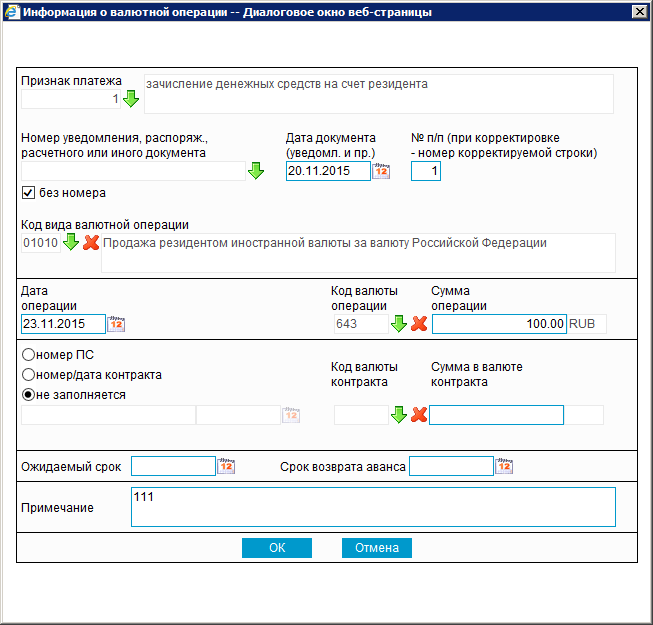Open operation currency code selection arrow
653x625 pixels.
coord(398,324)
